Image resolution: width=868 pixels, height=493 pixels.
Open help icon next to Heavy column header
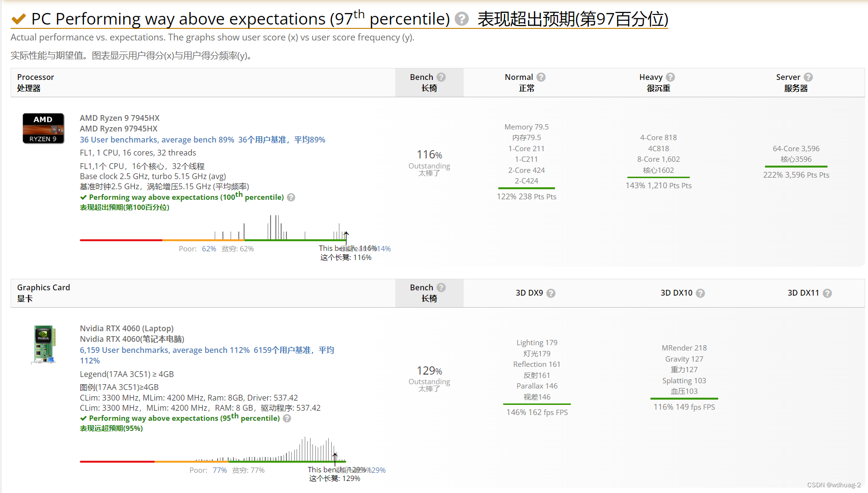click(x=670, y=77)
